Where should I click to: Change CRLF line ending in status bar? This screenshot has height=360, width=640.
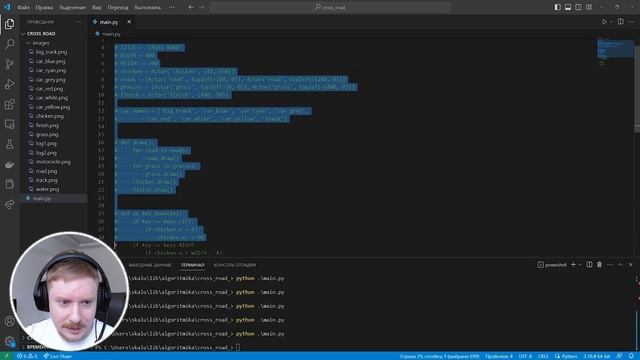[543, 356]
